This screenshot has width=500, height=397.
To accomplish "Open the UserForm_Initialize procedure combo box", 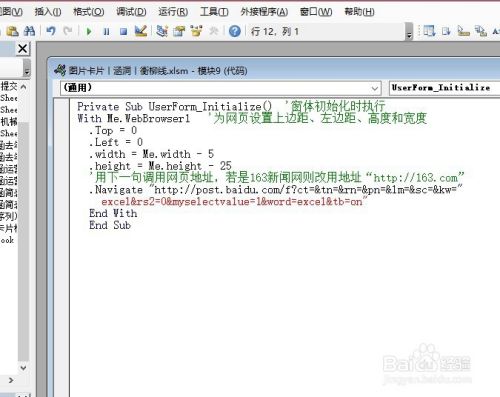I will pyautogui.click(x=444, y=88).
